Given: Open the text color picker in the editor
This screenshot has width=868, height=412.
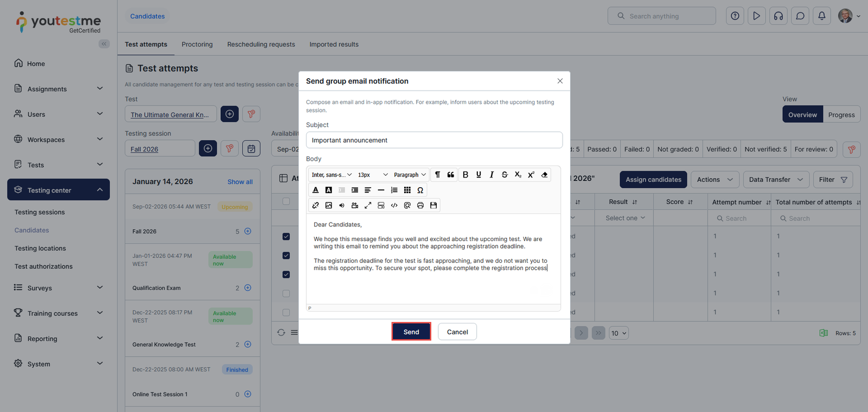Looking at the screenshot, I should 316,190.
